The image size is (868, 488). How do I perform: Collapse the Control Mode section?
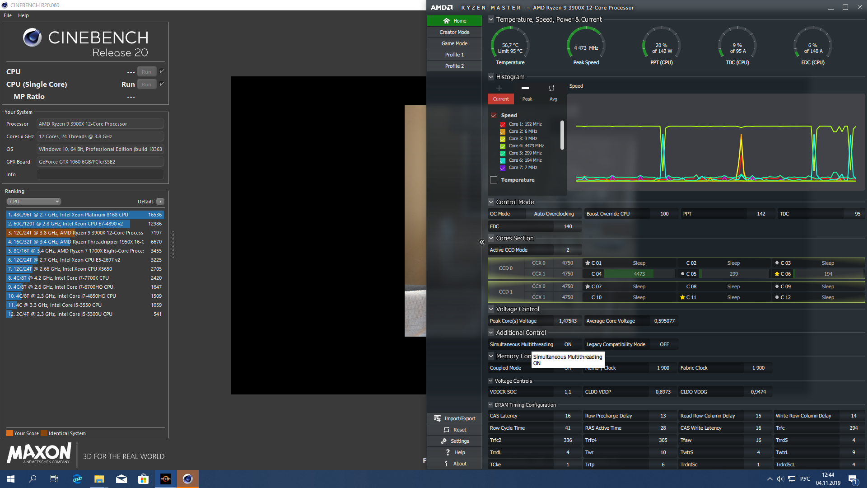[x=491, y=202]
